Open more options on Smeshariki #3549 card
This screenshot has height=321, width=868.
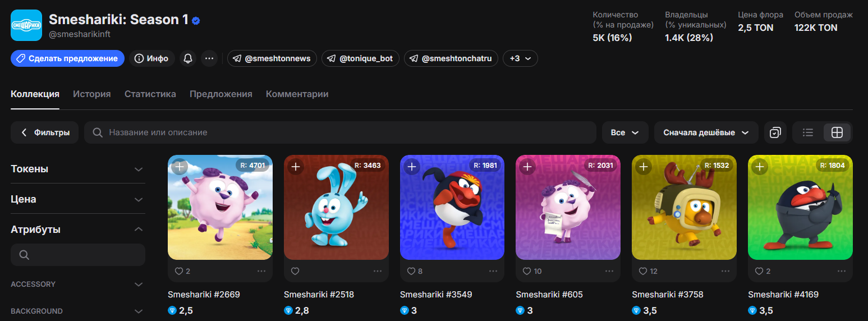coord(493,271)
